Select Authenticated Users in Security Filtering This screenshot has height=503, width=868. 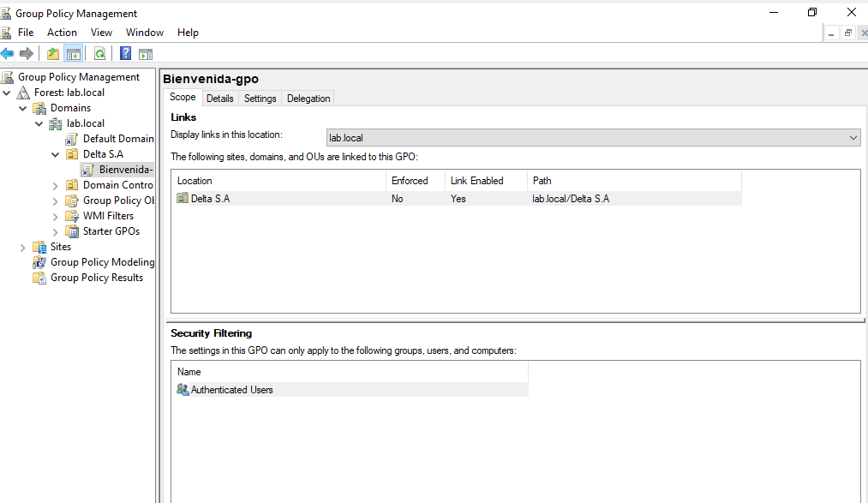pyautogui.click(x=231, y=390)
